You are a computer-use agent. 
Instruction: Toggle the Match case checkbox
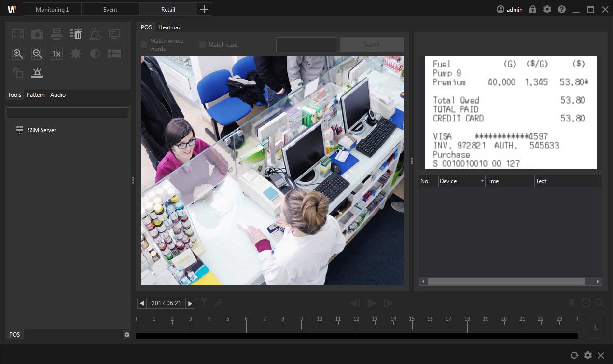[203, 45]
